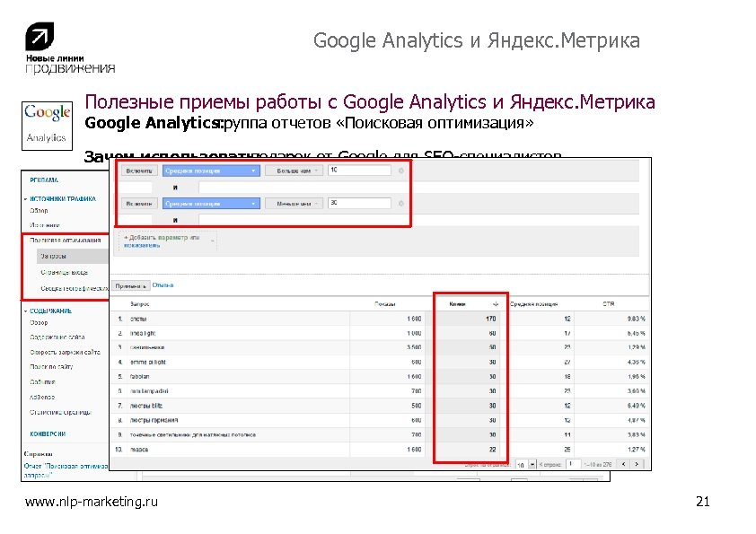Image resolution: width=756 pixels, height=534 pixels.
Task: Open Скорость загрузки сайта in the sidebar
Action: pyautogui.click(x=65, y=352)
